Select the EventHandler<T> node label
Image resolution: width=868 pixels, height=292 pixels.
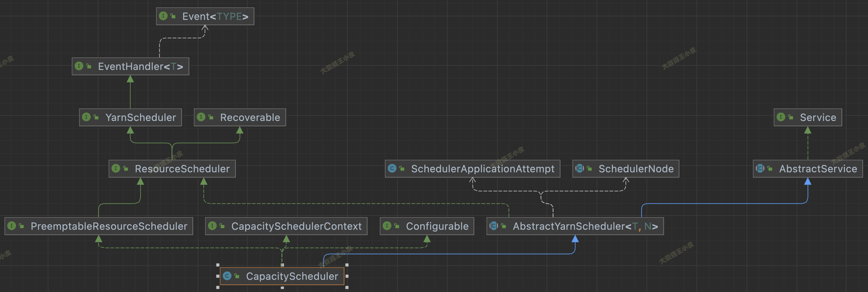pyautogui.click(x=140, y=66)
